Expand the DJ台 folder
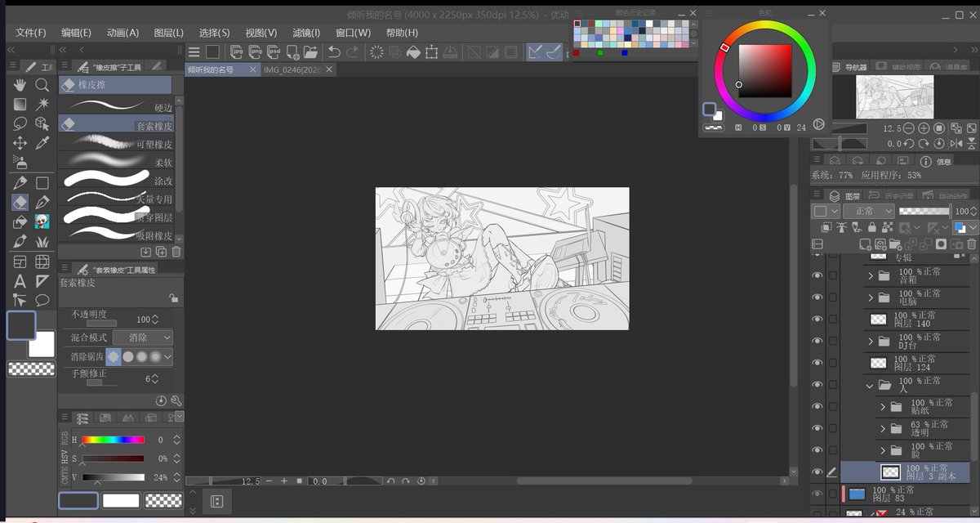The image size is (980, 523). [x=871, y=342]
